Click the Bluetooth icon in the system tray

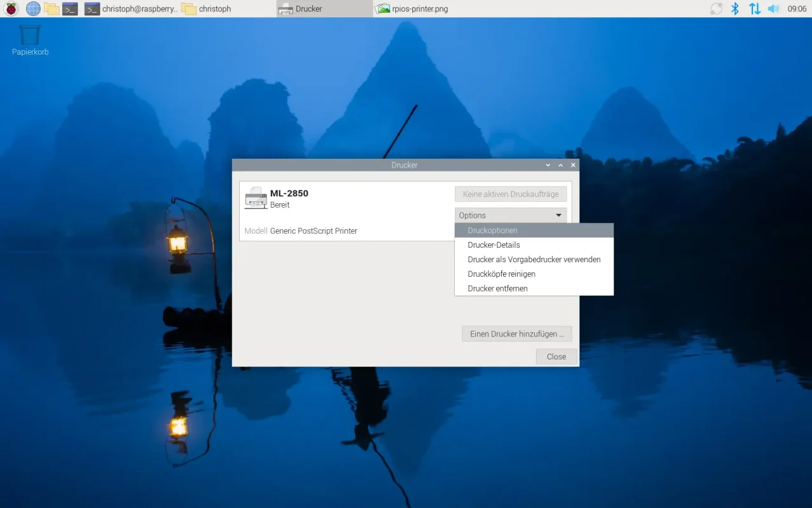tap(735, 9)
